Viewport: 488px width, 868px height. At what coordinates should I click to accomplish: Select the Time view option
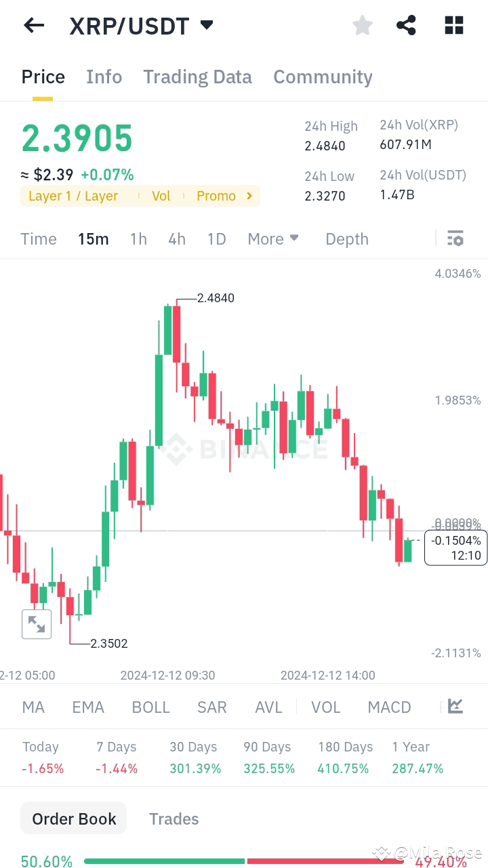coord(38,239)
